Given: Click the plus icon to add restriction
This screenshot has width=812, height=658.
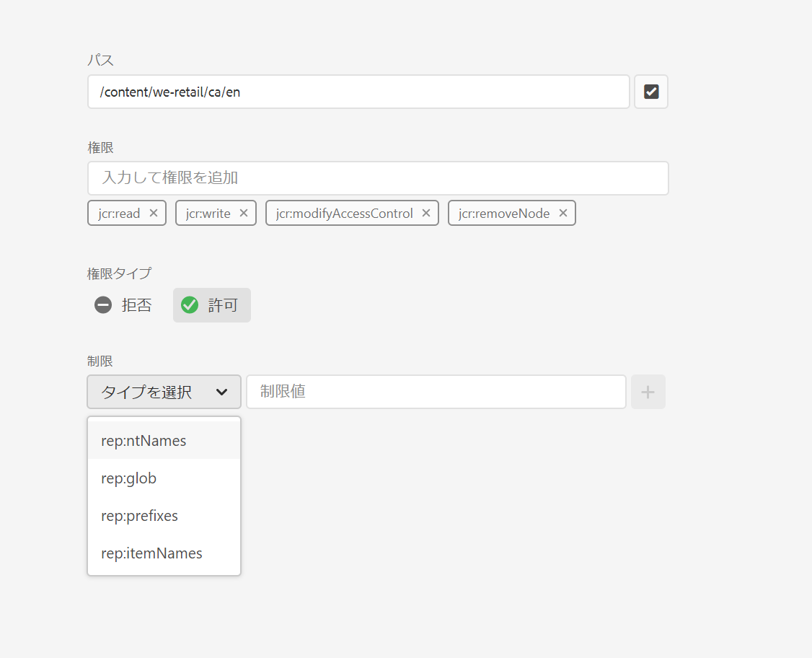Looking at the screenshot, I should [648, 392].
